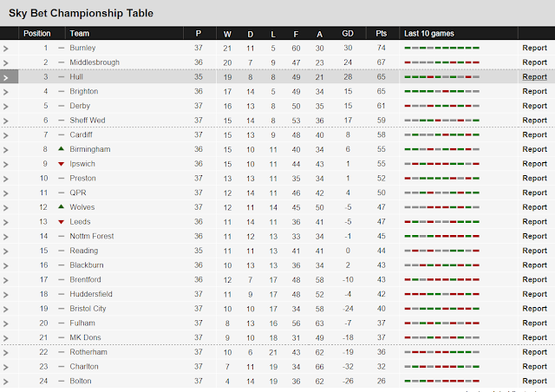This screenshot has width=555, height=392.
Task: Click Burnley's last 10 games form bar
Action: pos(441,49)
